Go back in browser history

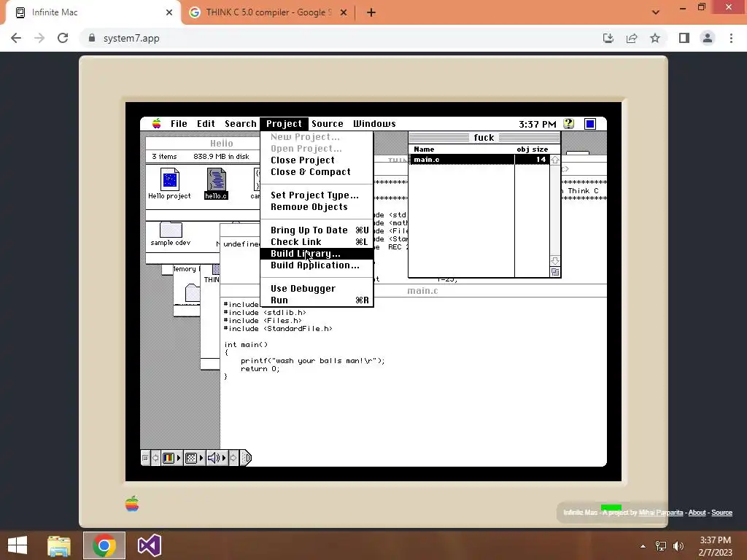[x=16, y=38]
